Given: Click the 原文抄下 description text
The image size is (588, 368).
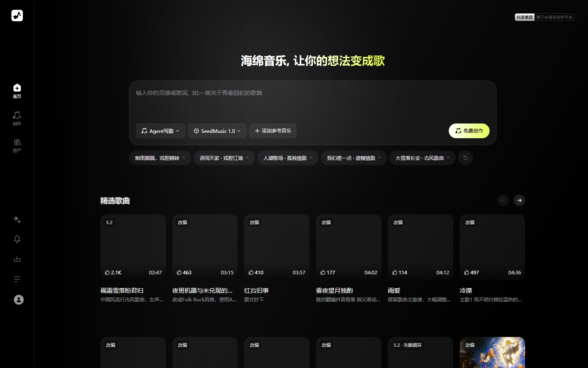Looking at the screenshot, I should 254,300.
